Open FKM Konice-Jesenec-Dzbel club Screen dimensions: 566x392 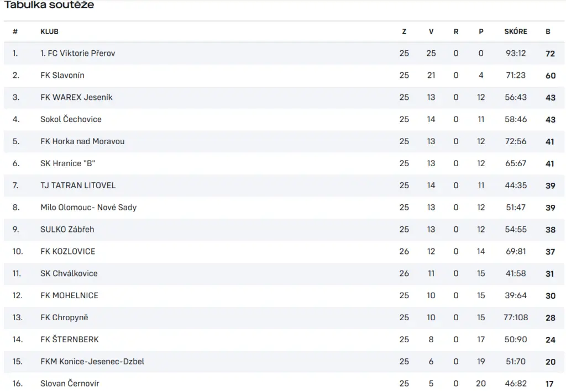click(x=92, y=361)
